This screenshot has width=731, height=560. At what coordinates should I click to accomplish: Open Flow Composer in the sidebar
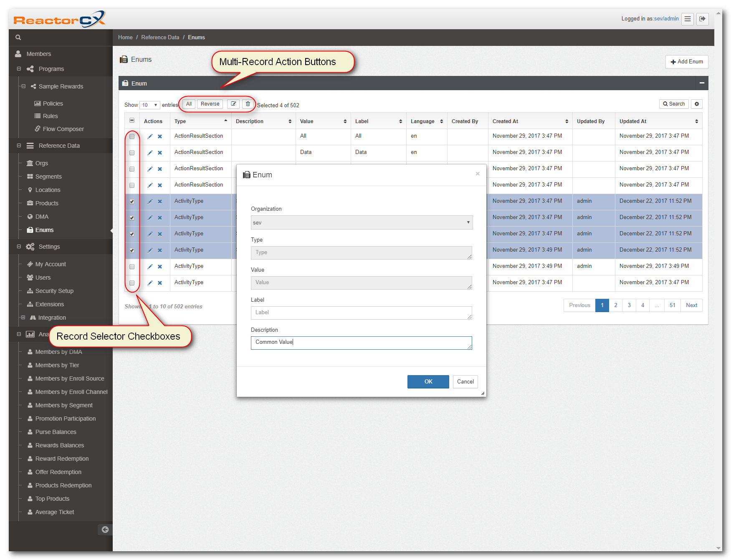click(x=63, y=129)
